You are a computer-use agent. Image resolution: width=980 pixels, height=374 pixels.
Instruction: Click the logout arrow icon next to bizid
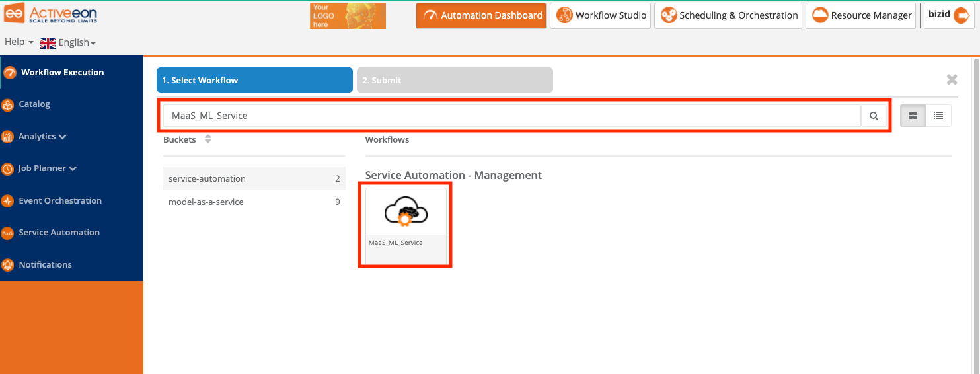pos(962,15)
